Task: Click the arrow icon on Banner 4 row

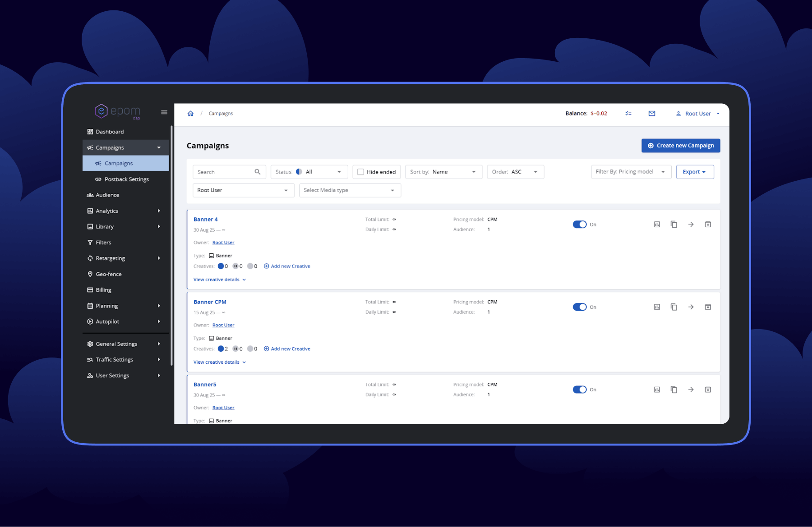Action: pos(691,225)
